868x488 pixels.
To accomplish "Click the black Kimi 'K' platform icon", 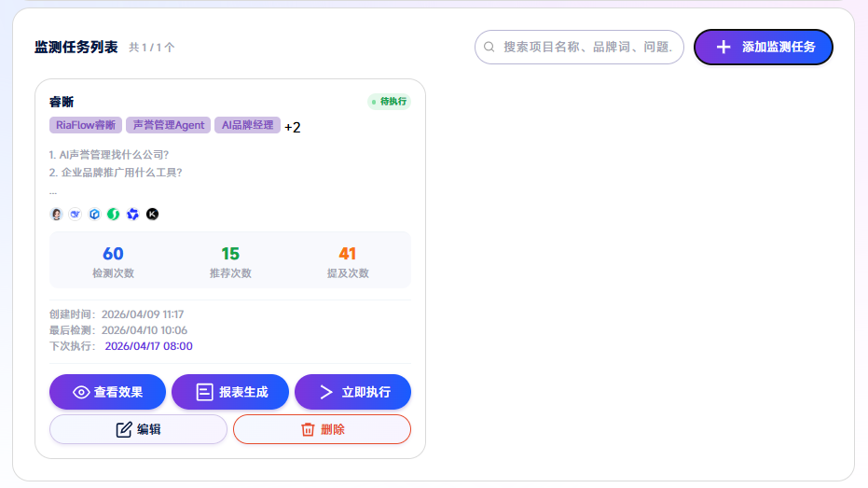I will coord(153,215).
